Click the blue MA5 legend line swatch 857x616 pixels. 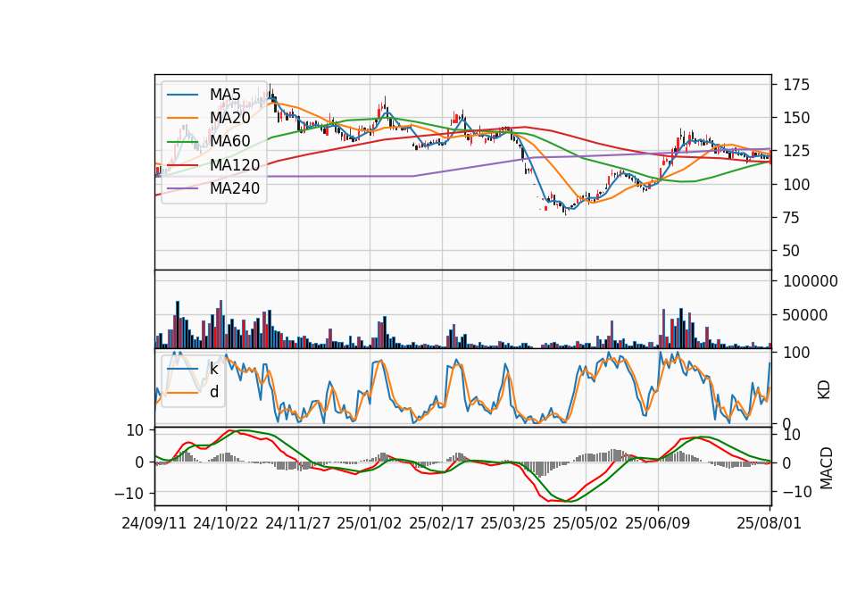[x=182, y=96]
